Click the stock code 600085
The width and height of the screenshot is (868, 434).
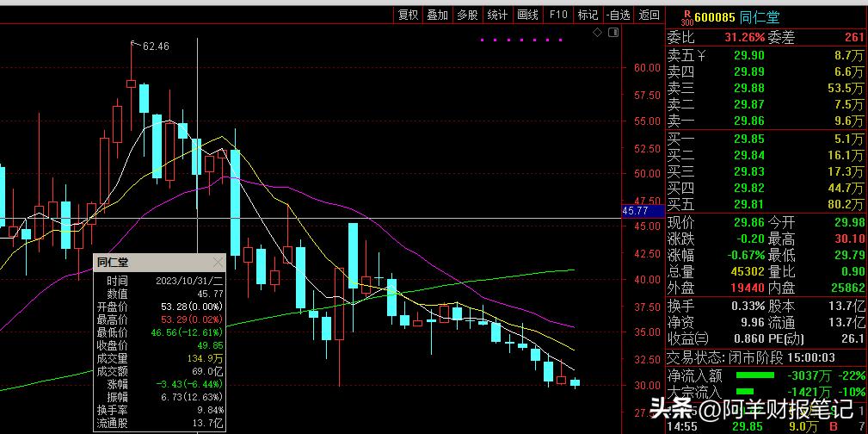pos(715,18)
